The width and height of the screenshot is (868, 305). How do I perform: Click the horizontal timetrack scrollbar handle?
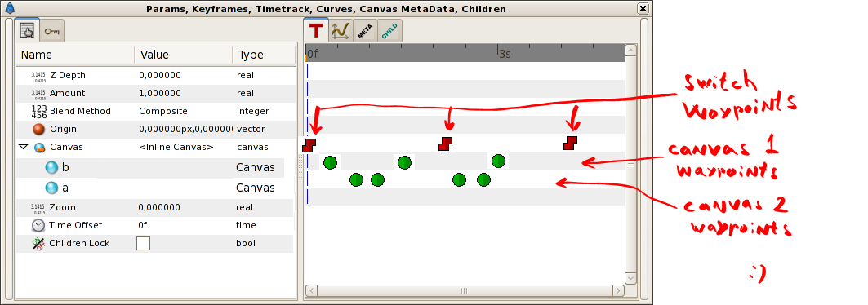(465, 290)
